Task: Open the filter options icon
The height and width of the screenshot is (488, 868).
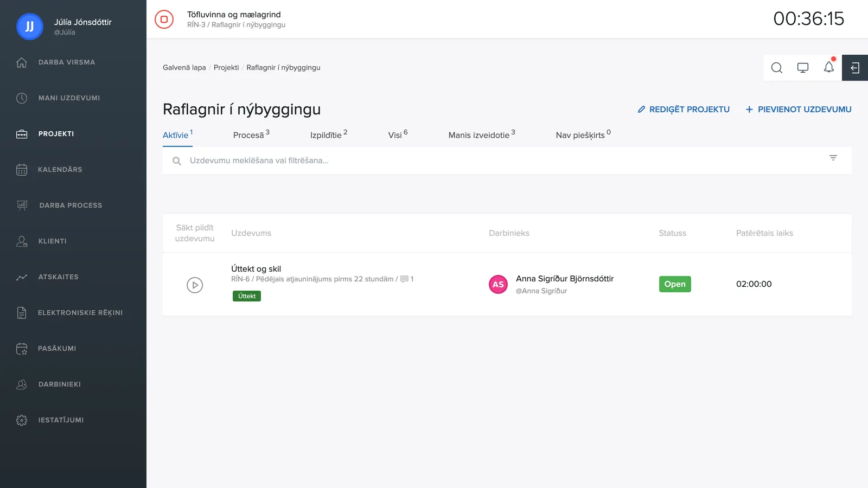Action: (x=833, y=158)
